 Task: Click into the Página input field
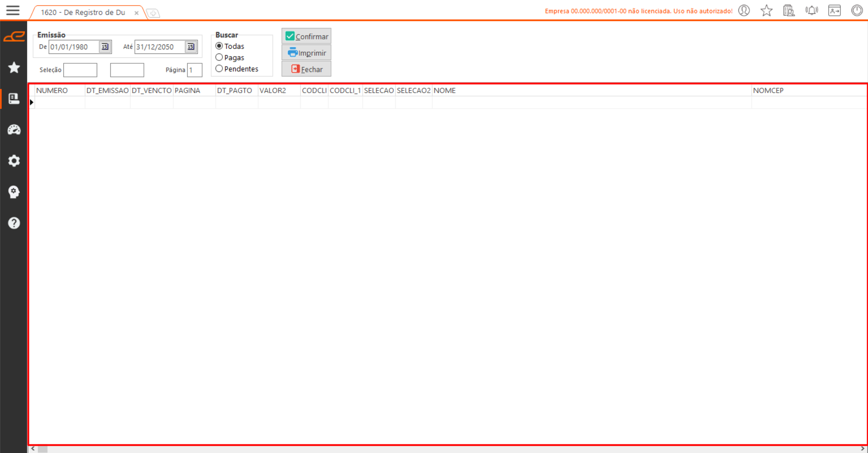pyautogui.click(x=195, y=70)
